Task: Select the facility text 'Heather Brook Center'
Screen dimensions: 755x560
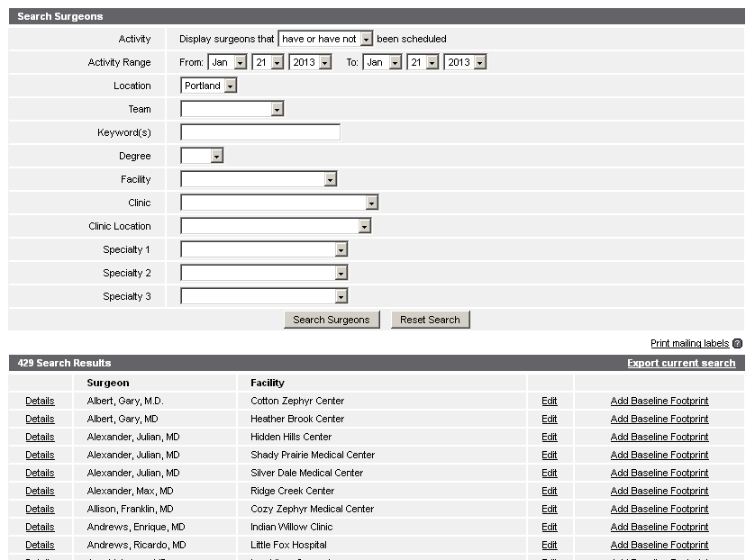Action: pos(297,419)
